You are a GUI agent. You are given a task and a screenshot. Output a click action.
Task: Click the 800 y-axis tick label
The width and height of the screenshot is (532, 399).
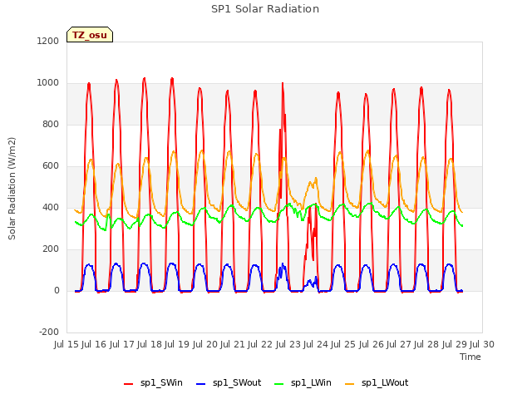(51, 124)
